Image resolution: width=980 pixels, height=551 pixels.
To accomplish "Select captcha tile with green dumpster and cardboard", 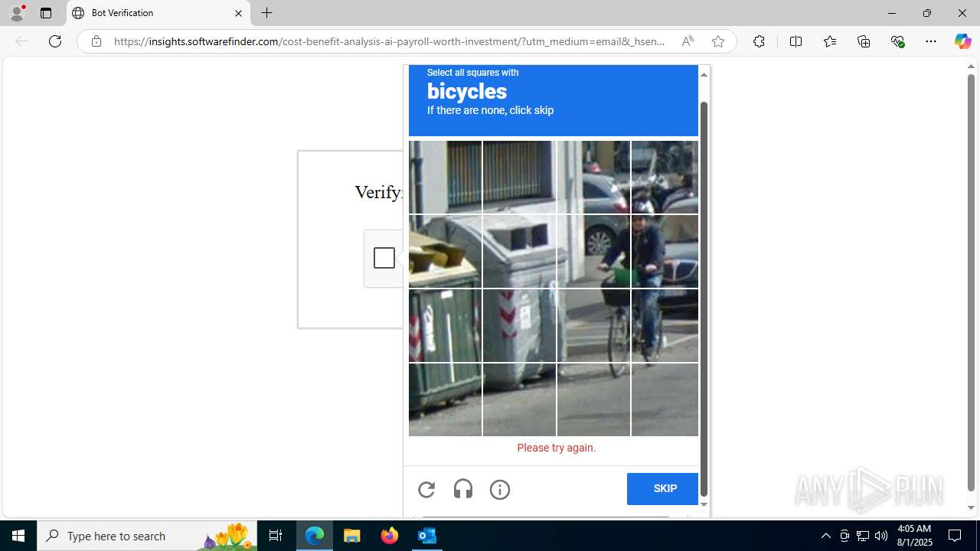I will coord(445,251).
